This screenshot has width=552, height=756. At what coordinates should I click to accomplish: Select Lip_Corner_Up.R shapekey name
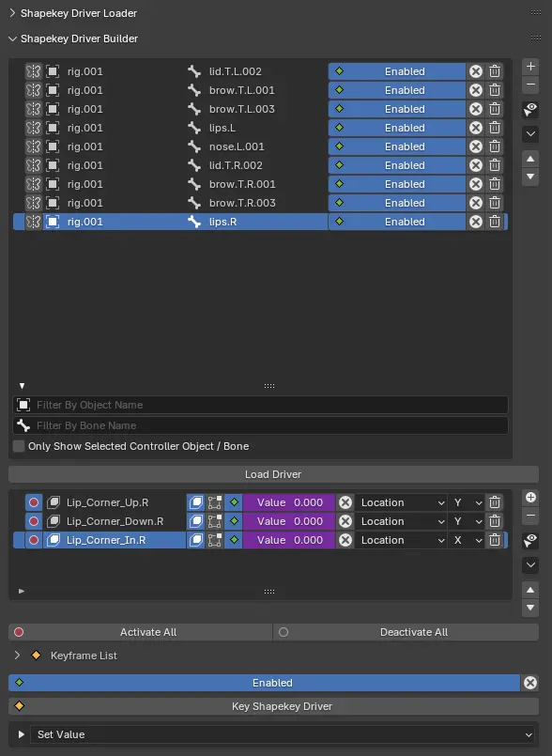(108, 502)
